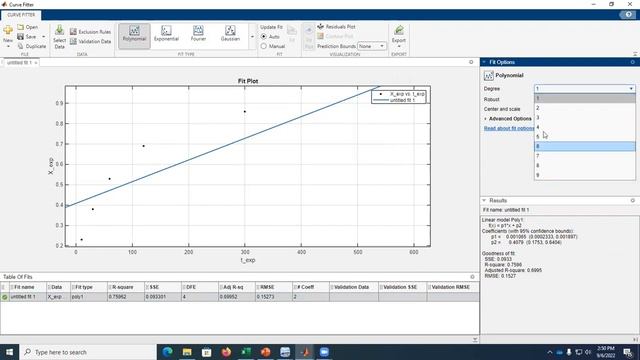Open a saved session with Open

(28, 27)
